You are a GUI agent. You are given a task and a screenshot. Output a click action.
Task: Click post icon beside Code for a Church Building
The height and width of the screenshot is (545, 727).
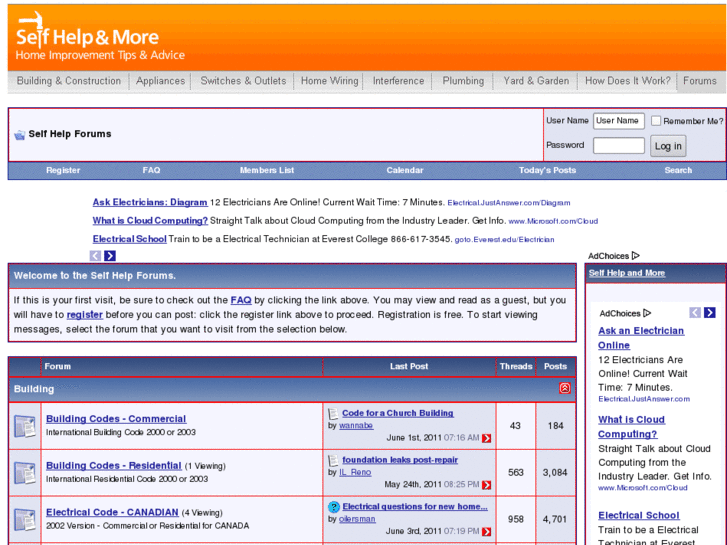coord(333,413)
